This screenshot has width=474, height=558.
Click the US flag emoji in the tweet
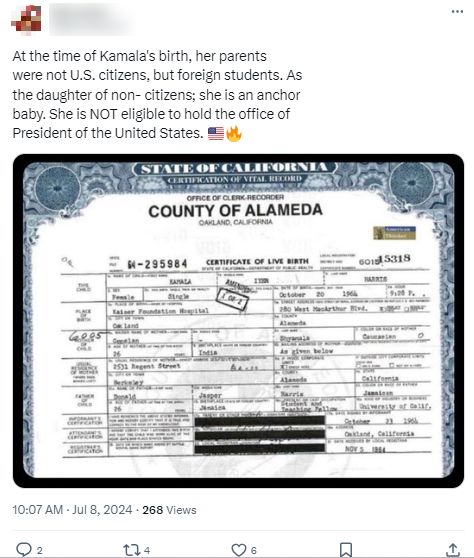click(x=216, y=134)
